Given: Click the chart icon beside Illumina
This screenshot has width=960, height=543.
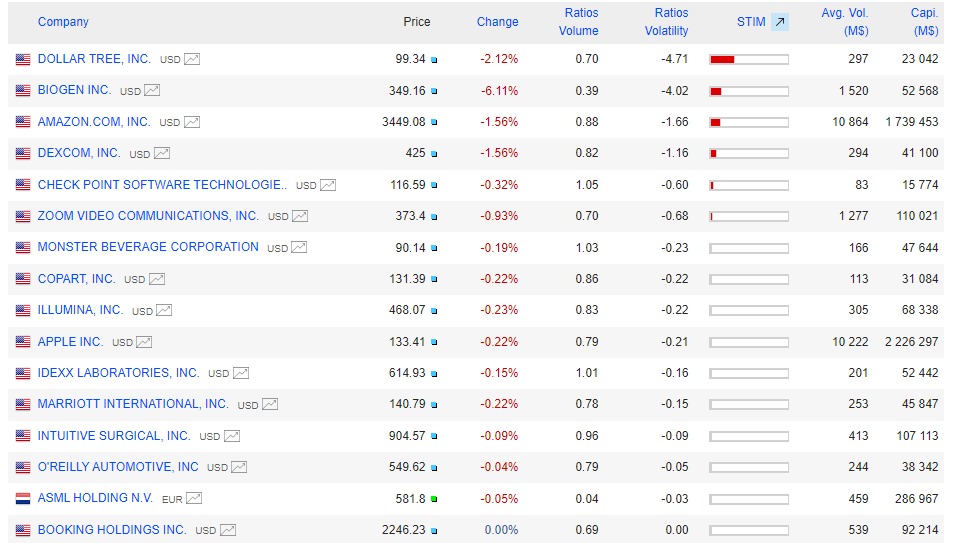Looking at the screenshot, I should click(x=164, y=310).
